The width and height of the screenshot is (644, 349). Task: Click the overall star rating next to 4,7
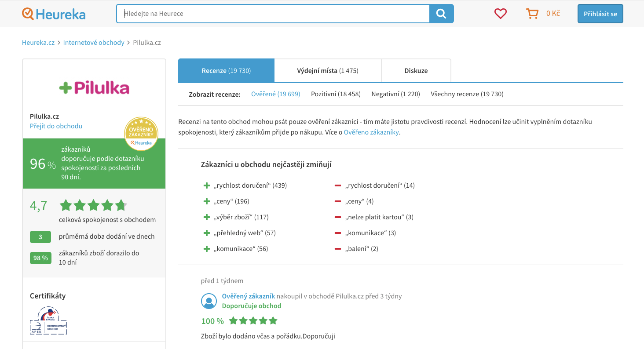coord(93,205)
